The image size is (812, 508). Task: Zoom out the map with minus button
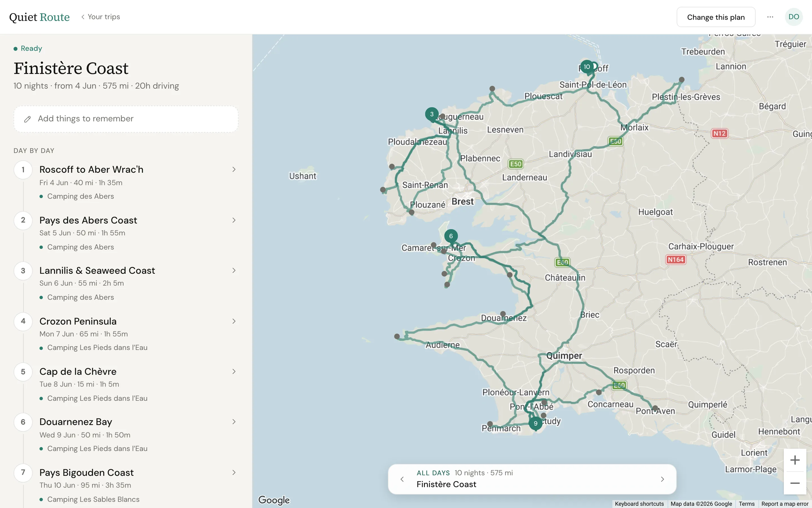[795, 483]
